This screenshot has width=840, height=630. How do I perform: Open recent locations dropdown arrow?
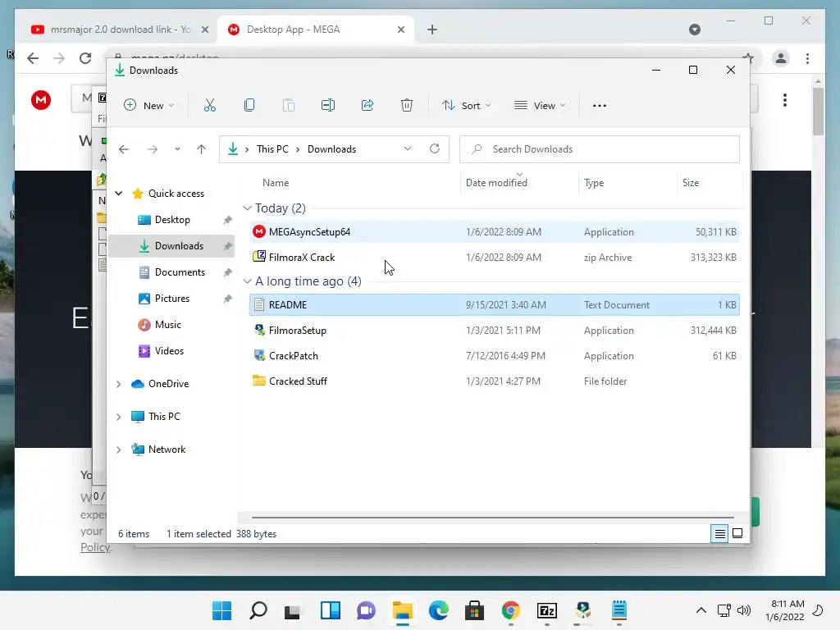tap(177, 149)
